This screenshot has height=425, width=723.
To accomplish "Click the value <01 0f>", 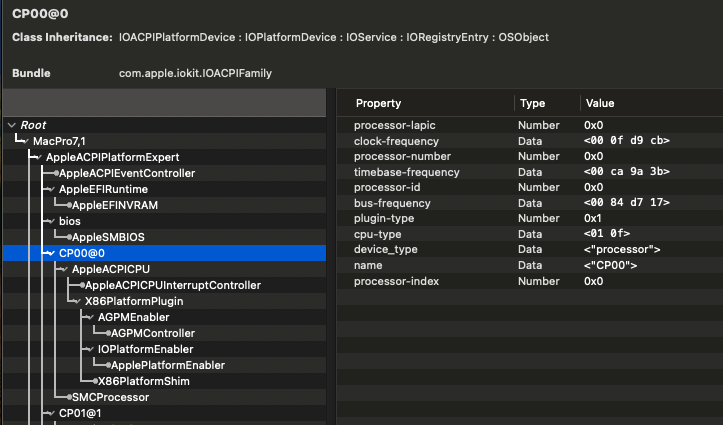I will click(607, 234).
